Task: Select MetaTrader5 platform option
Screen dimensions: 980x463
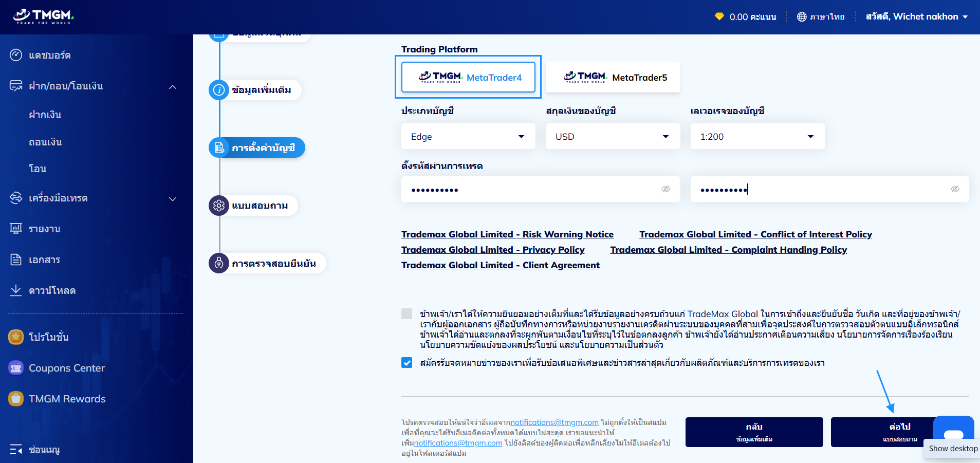Action: tap(613, 77)
